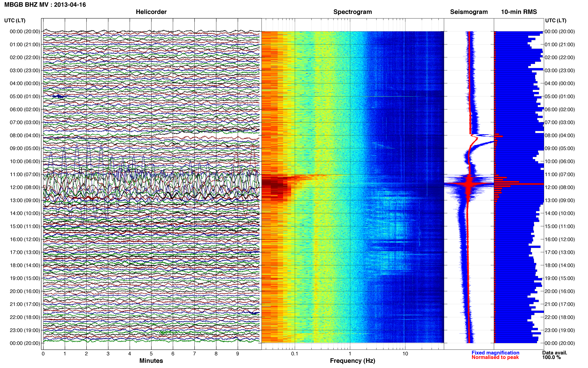Select the Seismogram panel heading
The height and width of the screenshot is (368, 588).
(x=469, y=12)
